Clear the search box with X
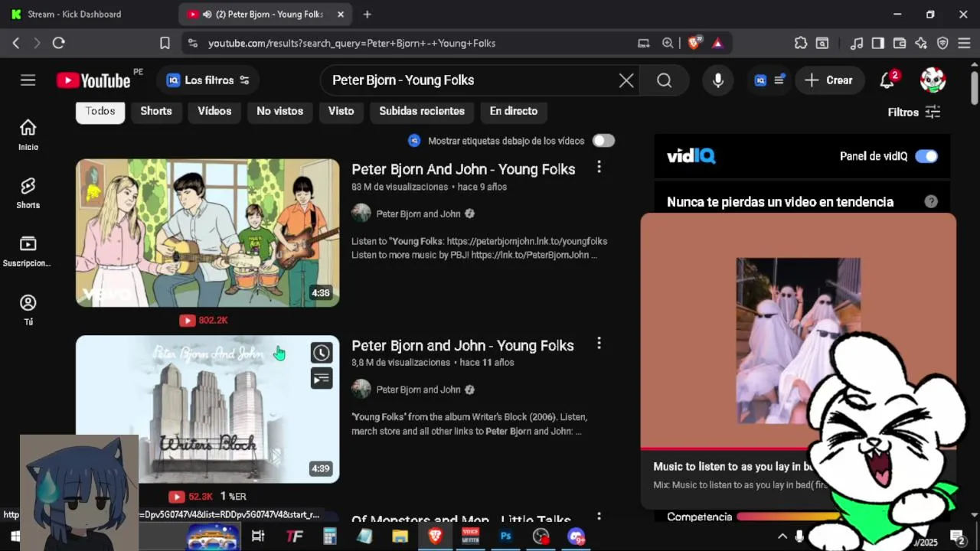This screenshot has width=980, height=551. pyautogui.click(x=626, y=80)
